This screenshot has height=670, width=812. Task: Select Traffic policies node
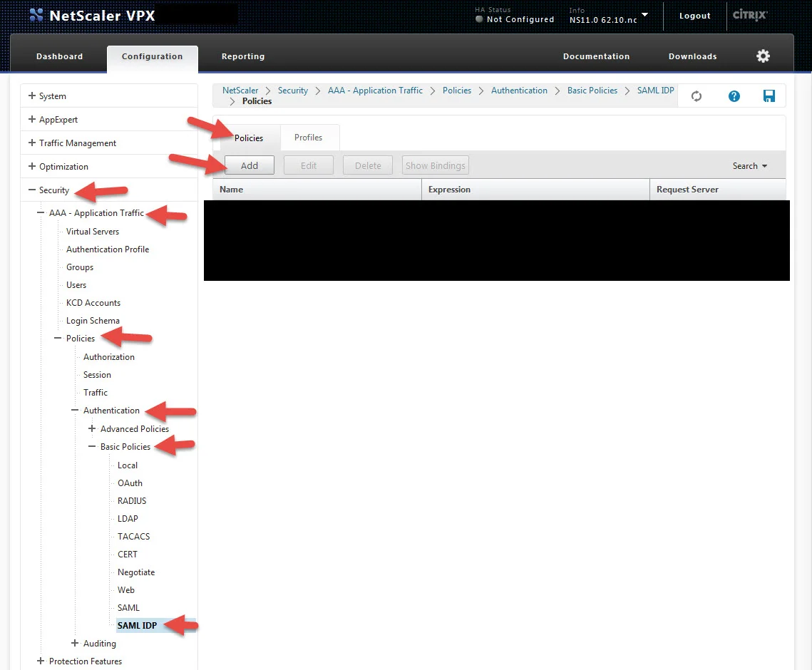click(x=96, y=393)
